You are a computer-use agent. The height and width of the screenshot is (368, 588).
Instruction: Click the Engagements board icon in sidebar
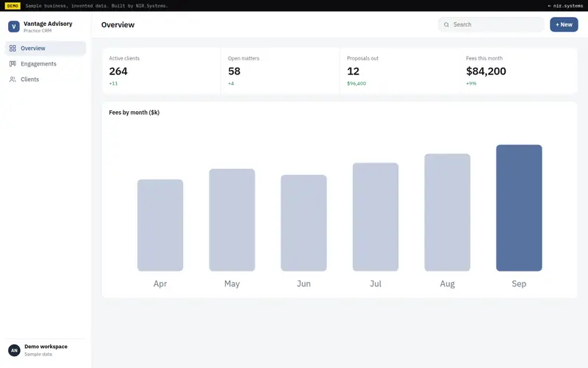[12, 64]
